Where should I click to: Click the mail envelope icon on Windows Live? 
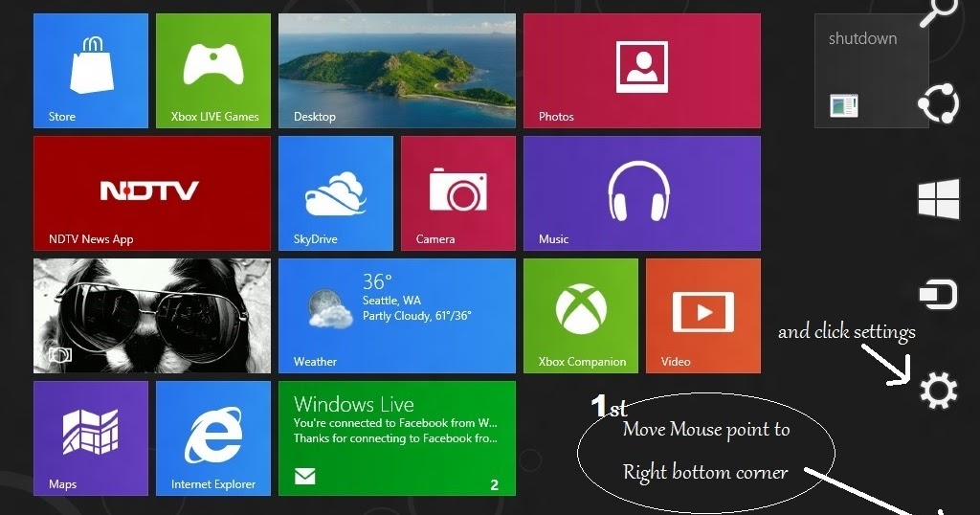pos(305,477)
